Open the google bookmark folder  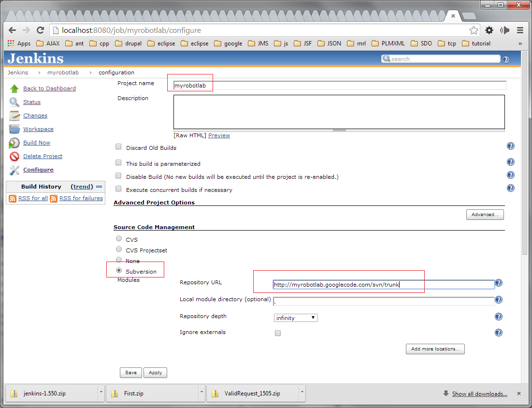point(229,44)
